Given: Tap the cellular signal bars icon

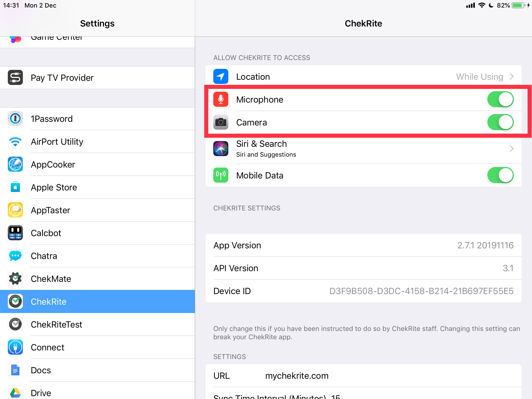Looking at the screenshot, I should pyautogui.click(x=470, y=5).
